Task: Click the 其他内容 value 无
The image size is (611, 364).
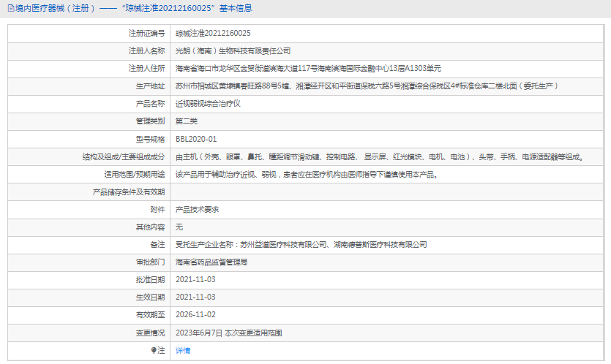Action: click(179, 227)
